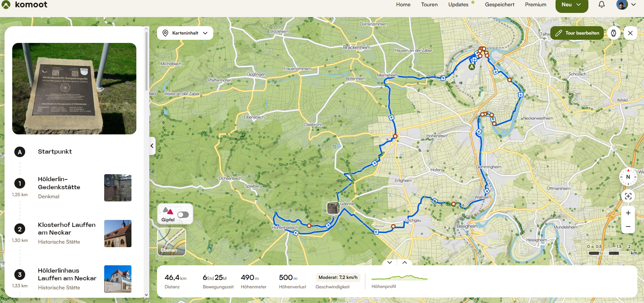Collapse the stats panel with down chevron
The image size is (644, 303).
390,263
